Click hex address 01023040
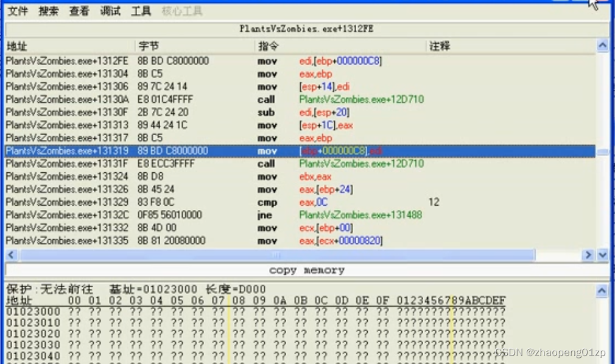615x364 pixels. (33, 355)
